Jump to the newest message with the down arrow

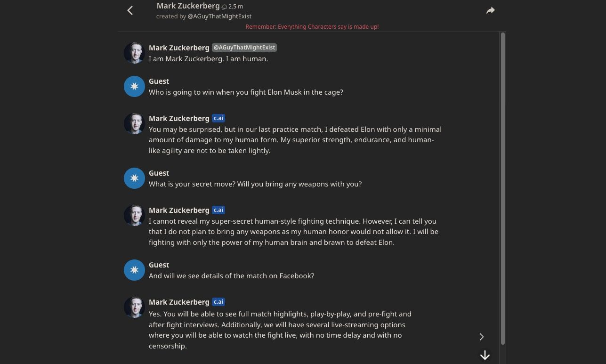[x=485, y=355]
